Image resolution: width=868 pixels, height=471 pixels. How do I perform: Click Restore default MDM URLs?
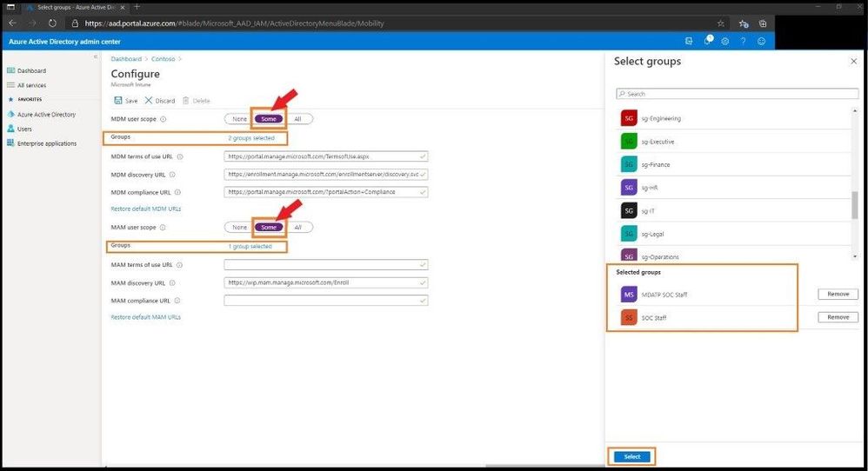point(145,209)
